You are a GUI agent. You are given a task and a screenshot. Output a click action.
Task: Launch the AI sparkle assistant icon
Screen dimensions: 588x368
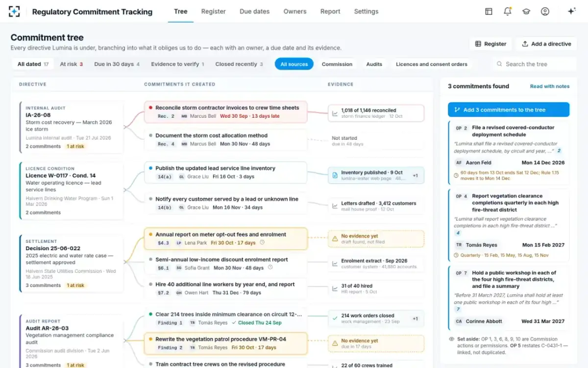[571, 11]
